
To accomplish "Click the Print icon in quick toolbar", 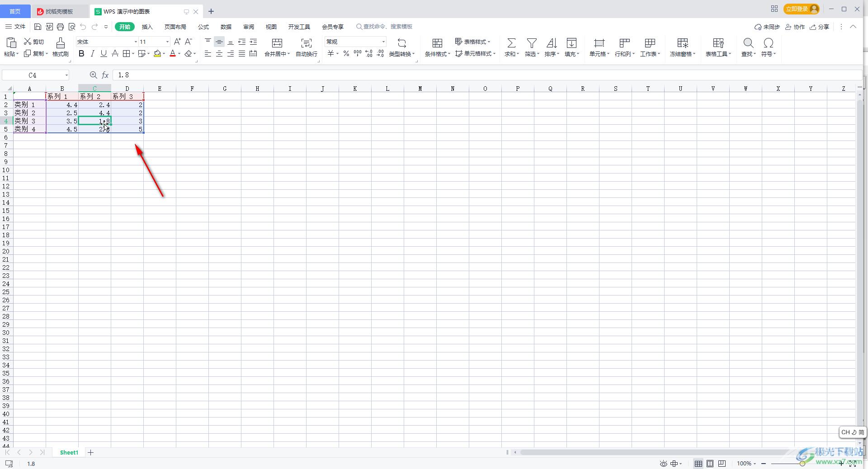I will pyautogui.click(x=60, y=27).
